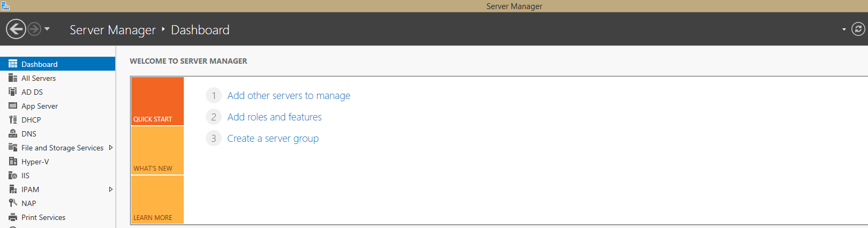Click the 'Server Manager' breadcrumb text

point(113,30)
